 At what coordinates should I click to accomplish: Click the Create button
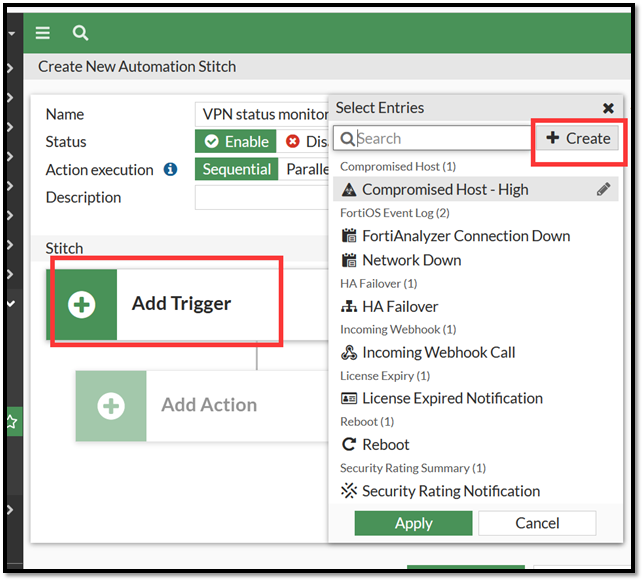(577, 138)
